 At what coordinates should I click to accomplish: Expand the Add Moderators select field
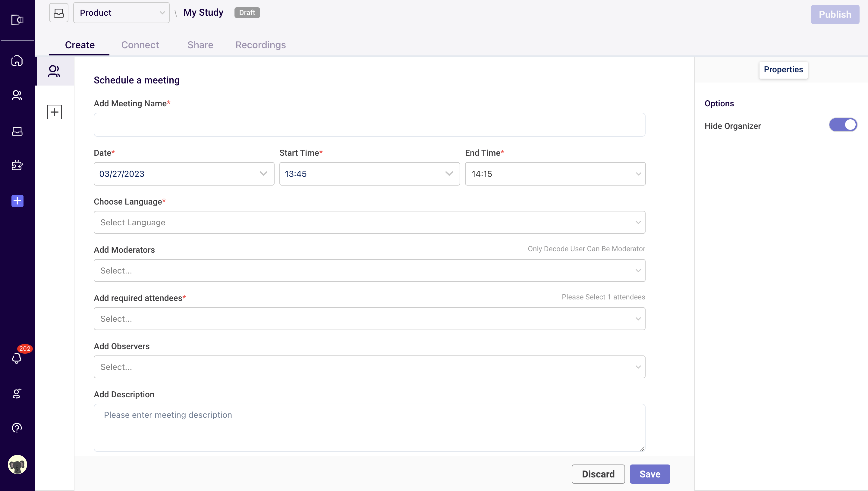[370, 271]
